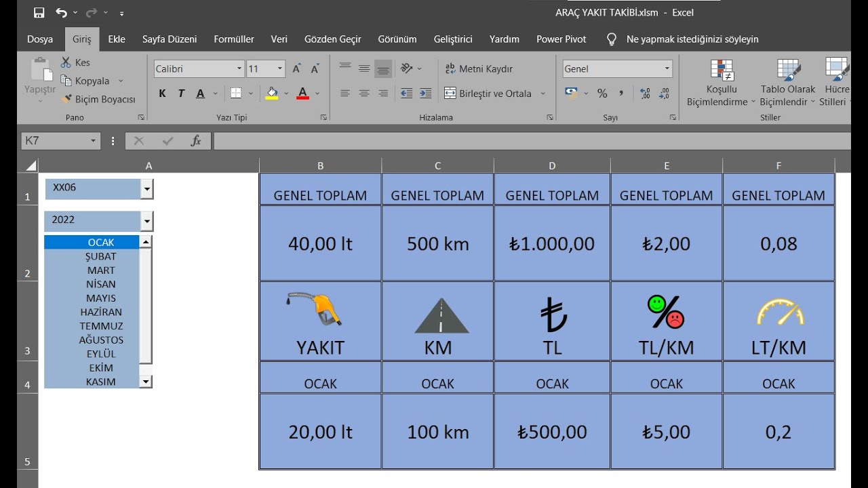Screen dimensions: 868x488
Task: Undo the last action
Action: [61, 13]
